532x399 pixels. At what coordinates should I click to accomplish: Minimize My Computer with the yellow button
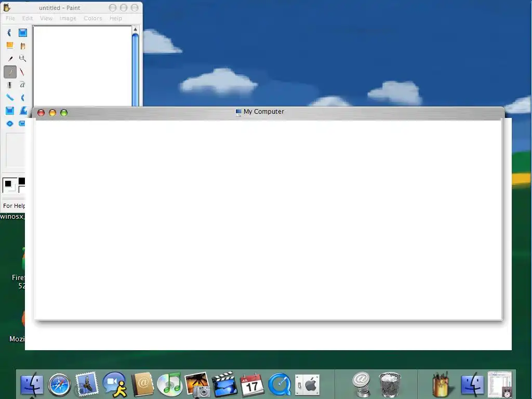pyautogui.click(x=52, y=113)
